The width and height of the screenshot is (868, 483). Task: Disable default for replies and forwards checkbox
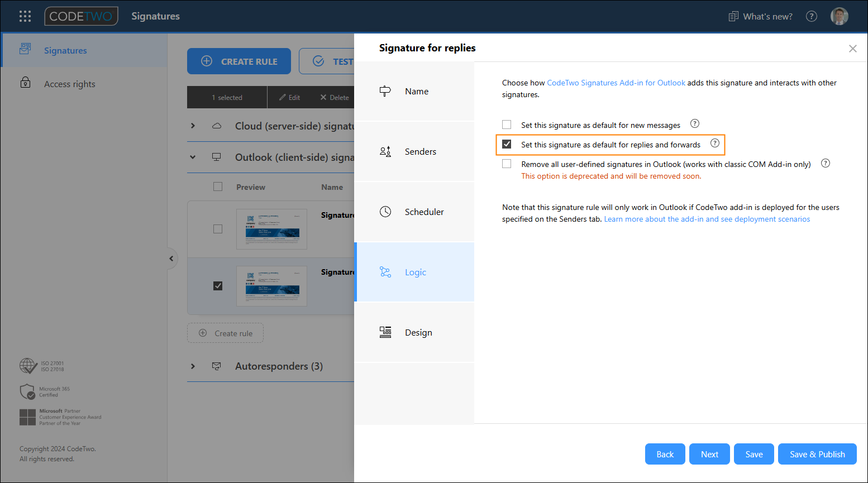pos(507,144)
